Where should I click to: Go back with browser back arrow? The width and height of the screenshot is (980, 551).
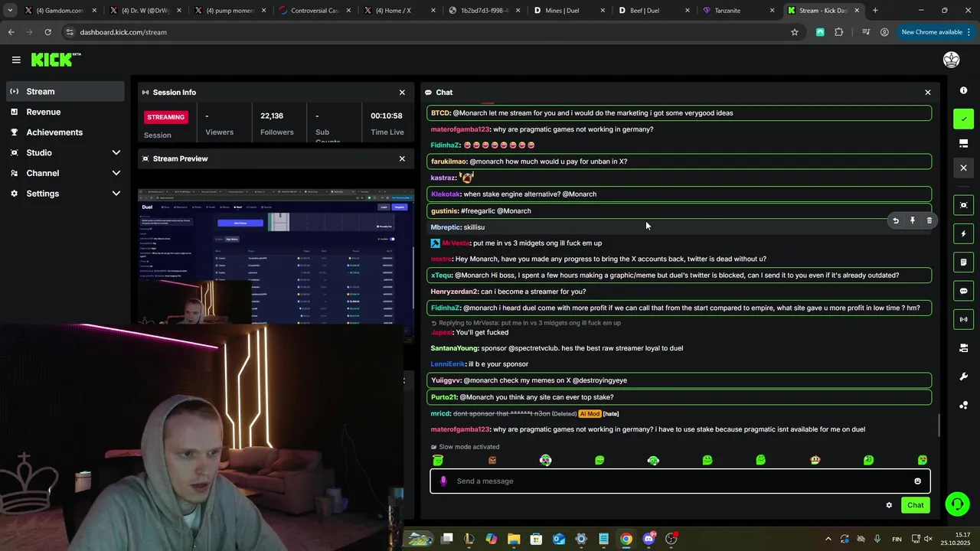tap(11, 32)
